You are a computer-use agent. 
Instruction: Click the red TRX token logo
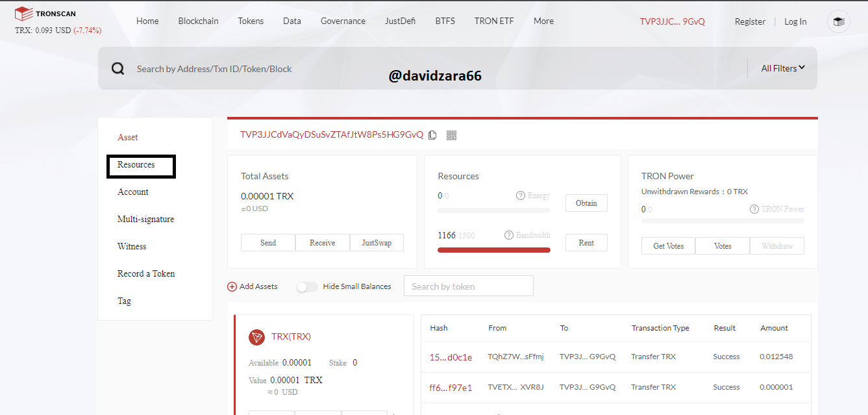257,337
